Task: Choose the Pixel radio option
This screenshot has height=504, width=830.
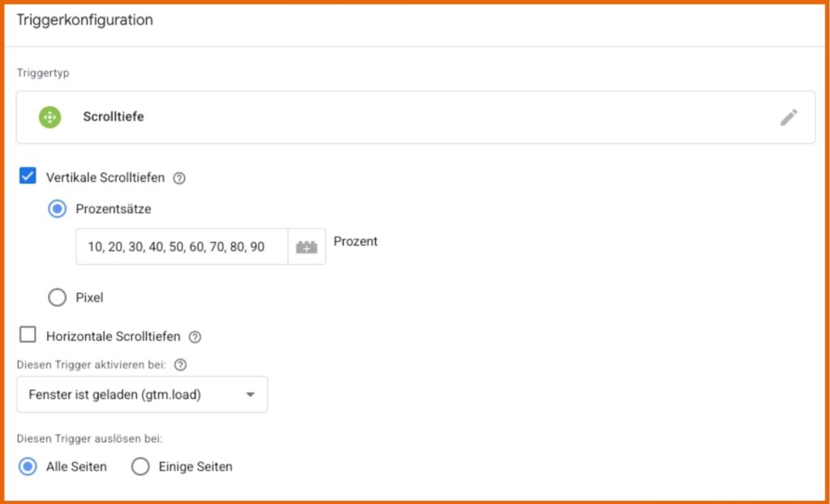Action: click(58, 297)
